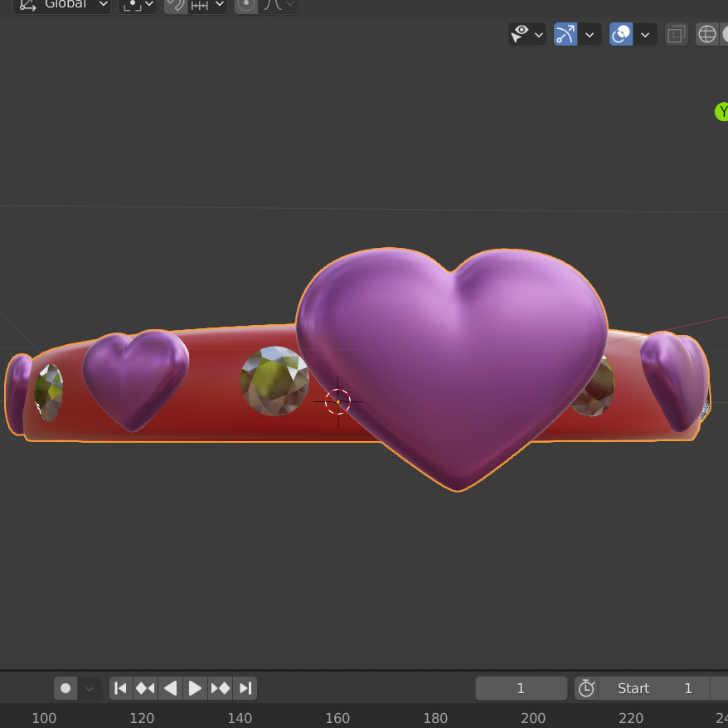
Task: Open the selectability and visibility popover
Action: [x=527, y=34]
